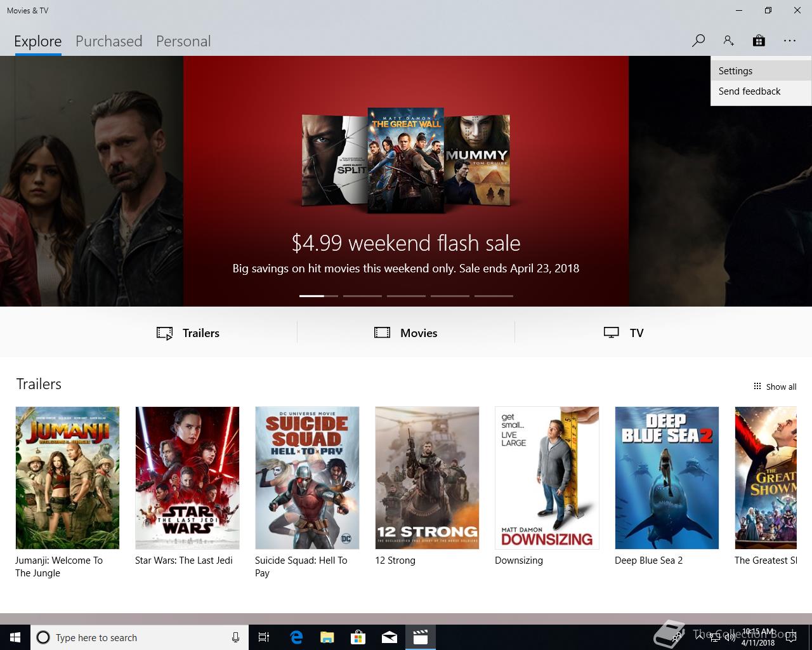Click Show all for Trailers
The width and height of the screenshot is (812, 650).
coord(775,387)
